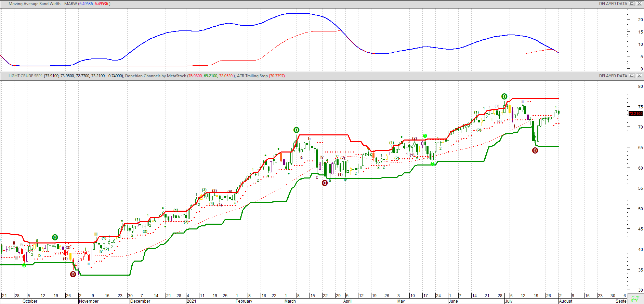Click the December label on date axis
Screen dimensions: 644x304
coord(140,301)
